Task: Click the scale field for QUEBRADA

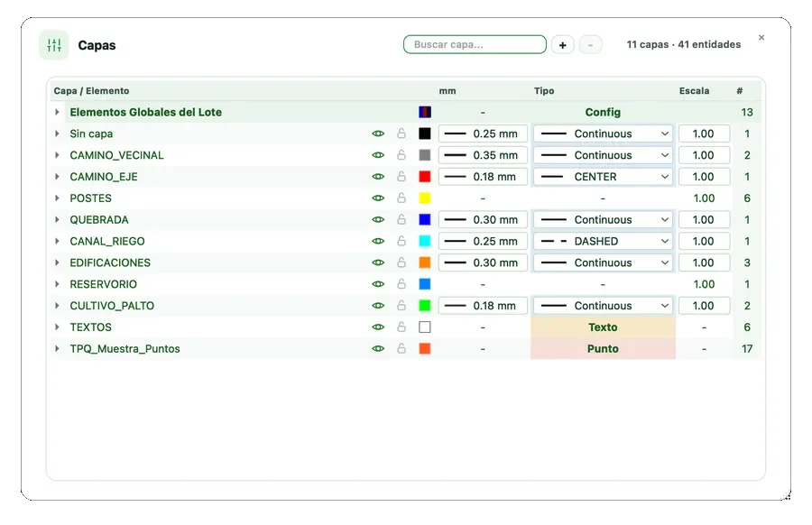Action: point(705,219)
